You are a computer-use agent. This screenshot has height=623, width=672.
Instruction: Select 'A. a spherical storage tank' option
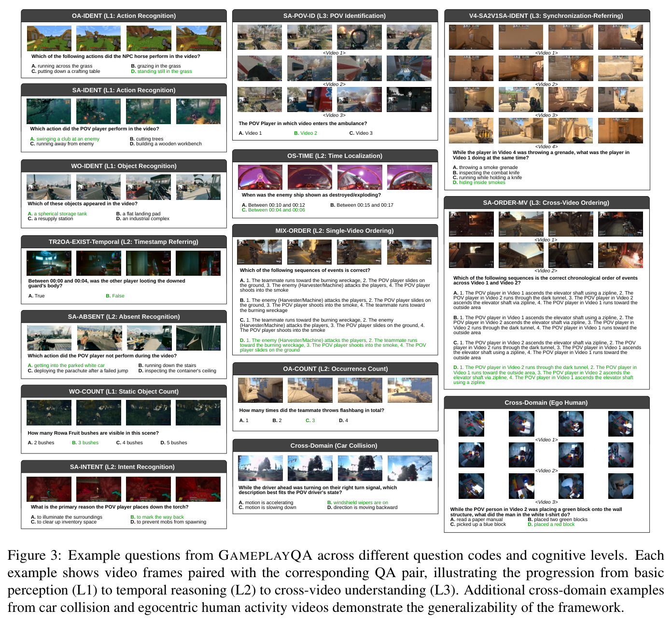point(57,214)
